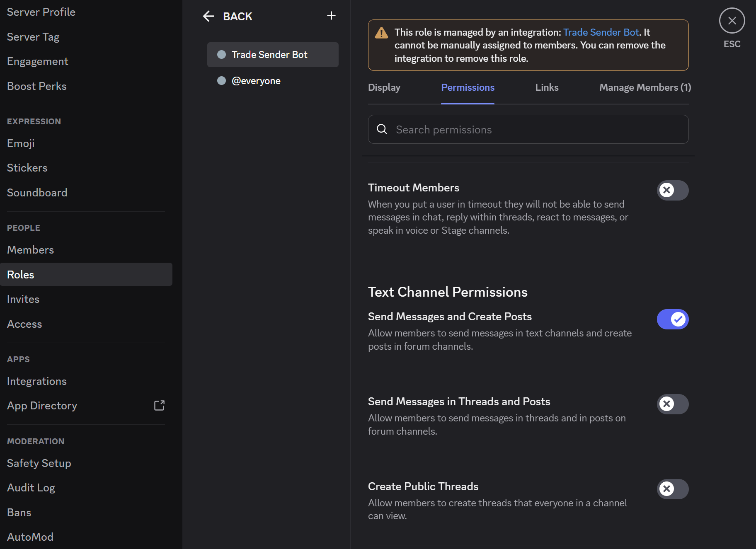Create a new role with the plus icon
Image resolution: width=756 pixels, height=549 pixels.
331,15
